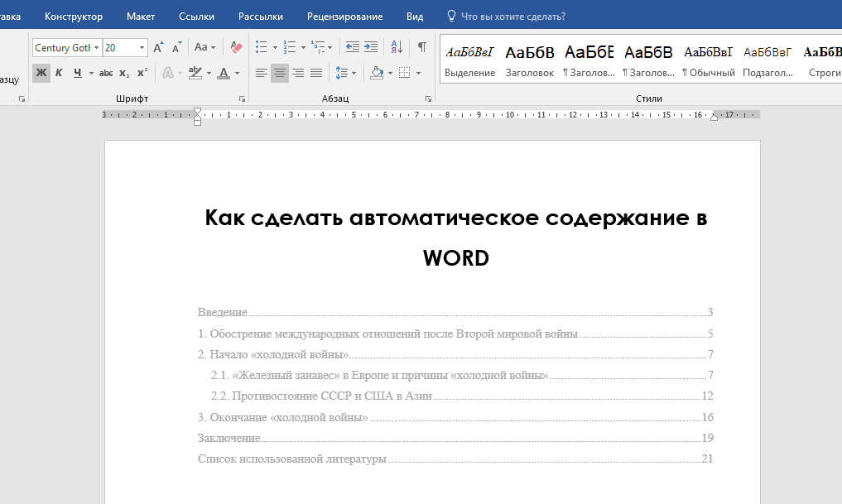Increase font size with the grow font icon
This screenshot has width=842, height=504.
click(x=158, y=48)
